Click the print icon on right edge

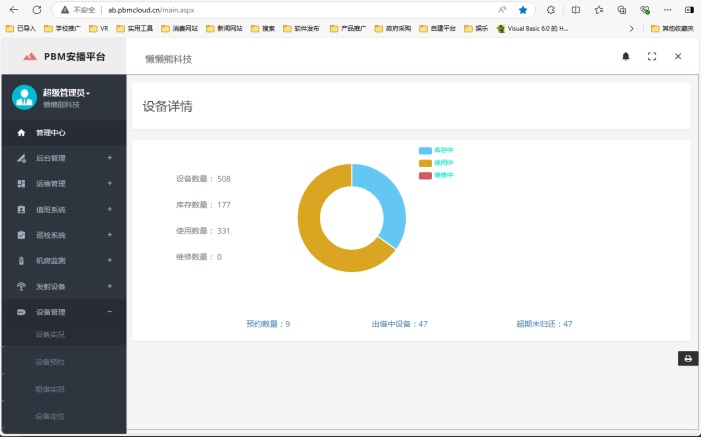[688, 359]
